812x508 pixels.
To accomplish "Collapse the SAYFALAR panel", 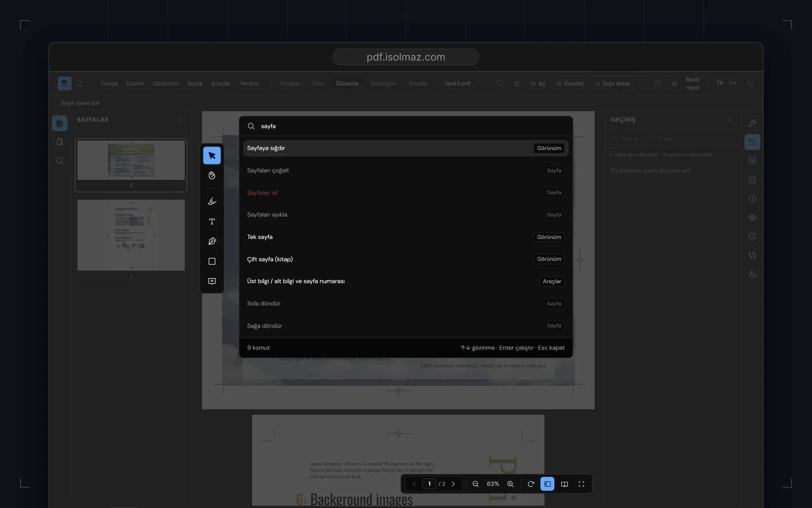I will (x=179, y=119).
